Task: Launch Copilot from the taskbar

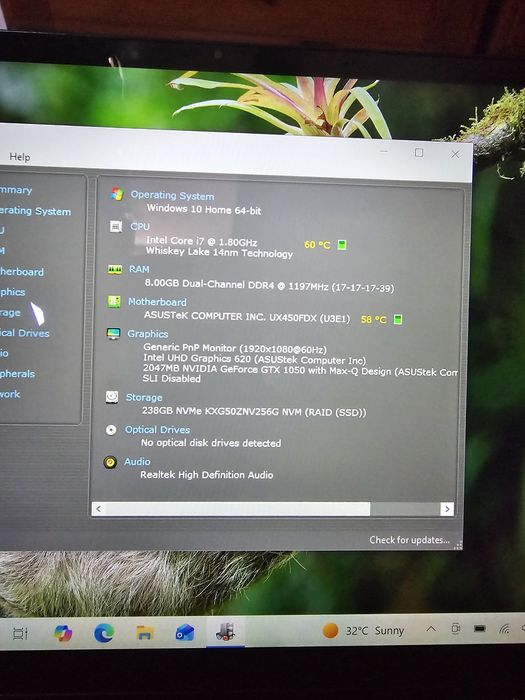Action: [63, 633]
